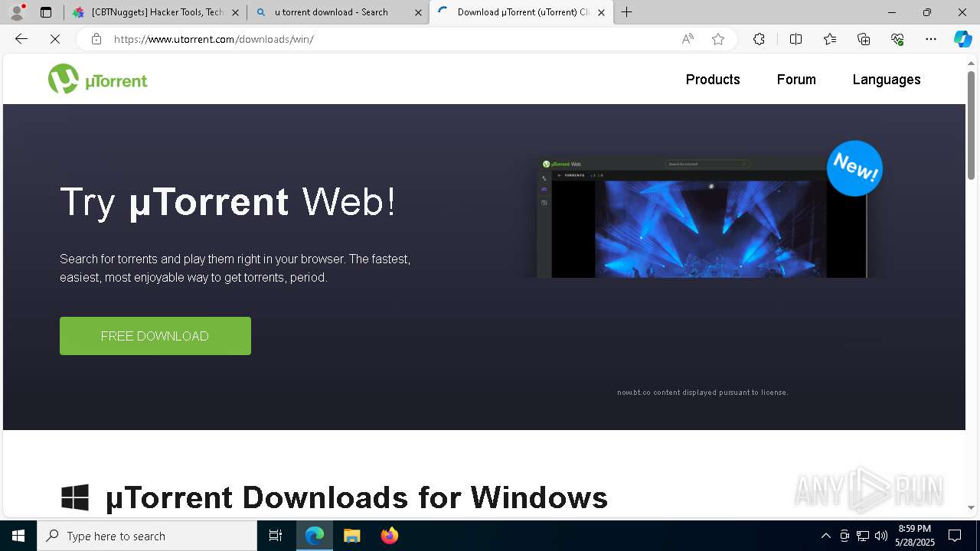
Task: Click the now.bt.co license notice text
Action: click(x=702, y=393)
